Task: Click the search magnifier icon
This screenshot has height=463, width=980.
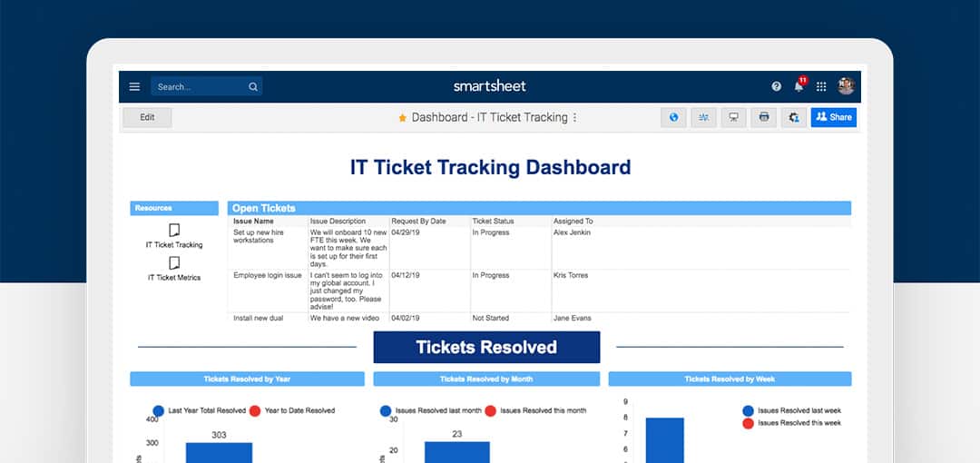Action: pos(253,87)
